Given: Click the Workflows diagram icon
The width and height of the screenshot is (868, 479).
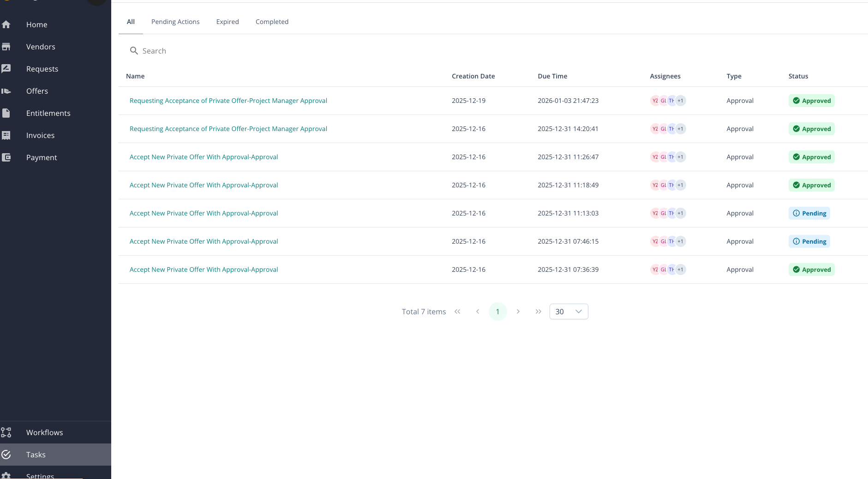Looking at the screenshot, I should click(6, 432).
